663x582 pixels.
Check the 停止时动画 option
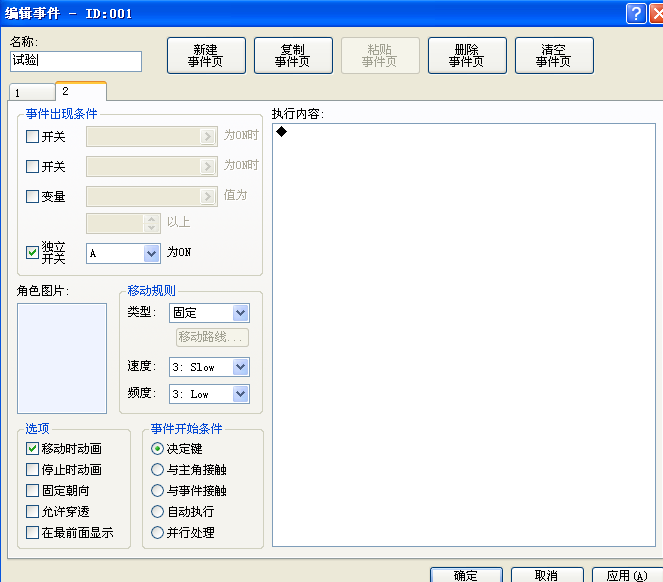coord(32,469)
